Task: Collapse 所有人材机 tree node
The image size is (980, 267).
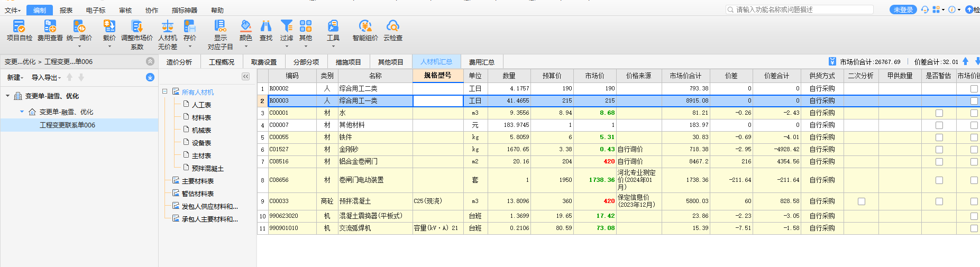Action: [164, 91]
